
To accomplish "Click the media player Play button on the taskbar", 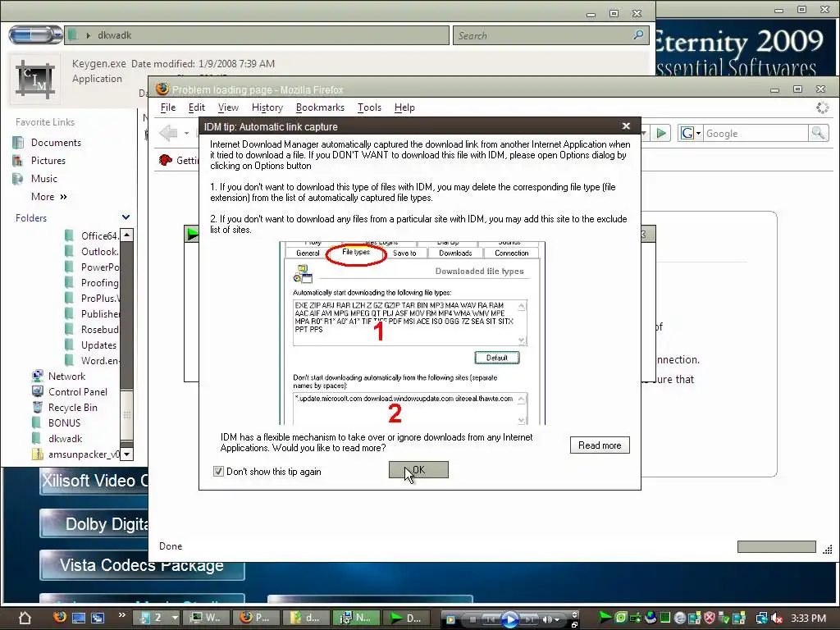I will click(x=509, y=619).
